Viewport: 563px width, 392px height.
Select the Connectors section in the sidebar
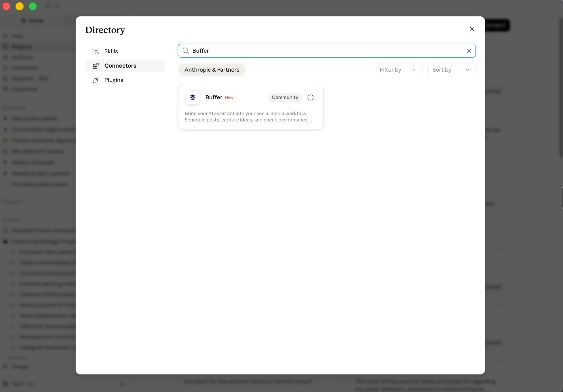coord(125,66)
